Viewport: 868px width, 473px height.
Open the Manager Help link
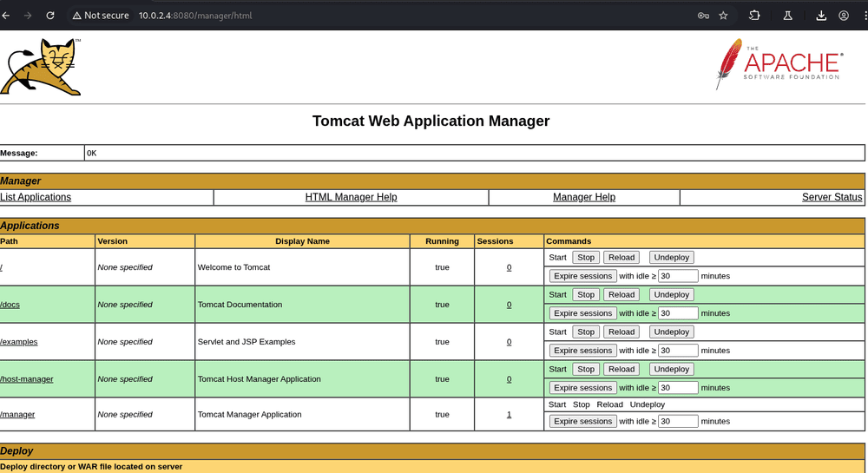(x=584, y=197)
